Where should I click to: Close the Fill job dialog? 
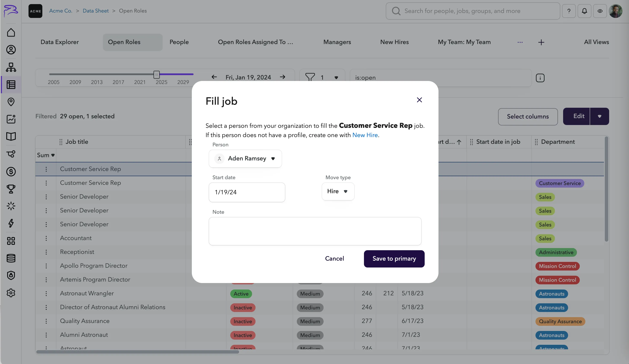[419, 100]
